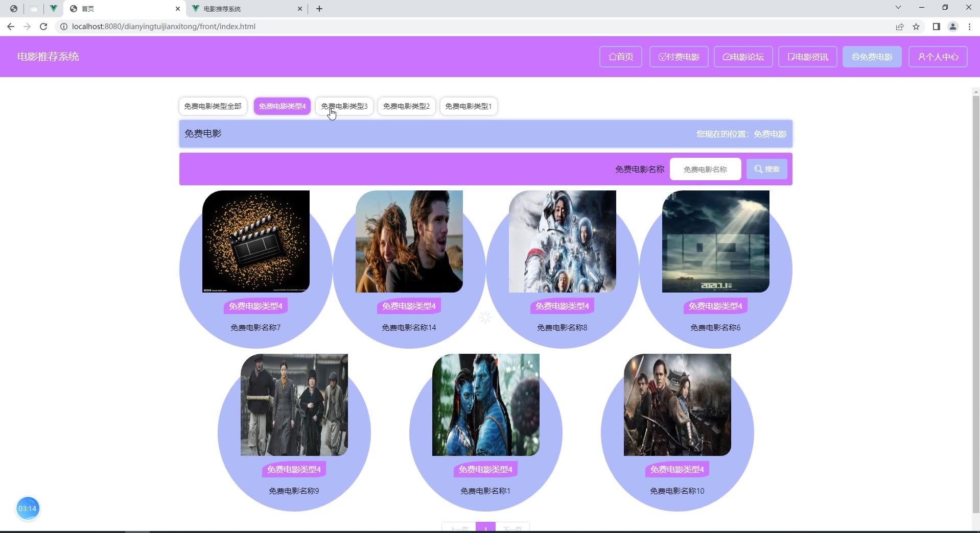Open the clapperboard poster of 免费电影名称7

[x=256, y=241]
